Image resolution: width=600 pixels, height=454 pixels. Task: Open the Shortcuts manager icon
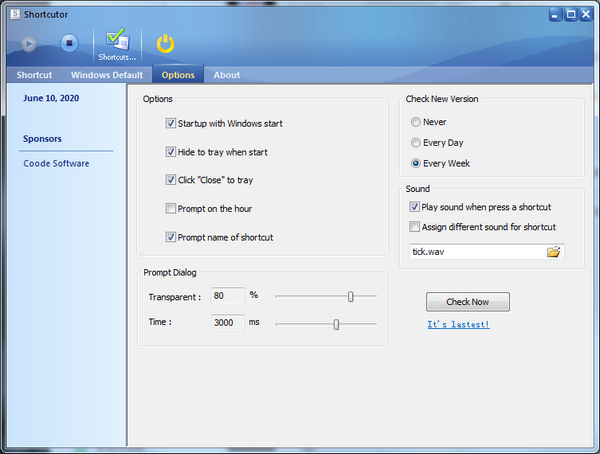pos(117,42)
